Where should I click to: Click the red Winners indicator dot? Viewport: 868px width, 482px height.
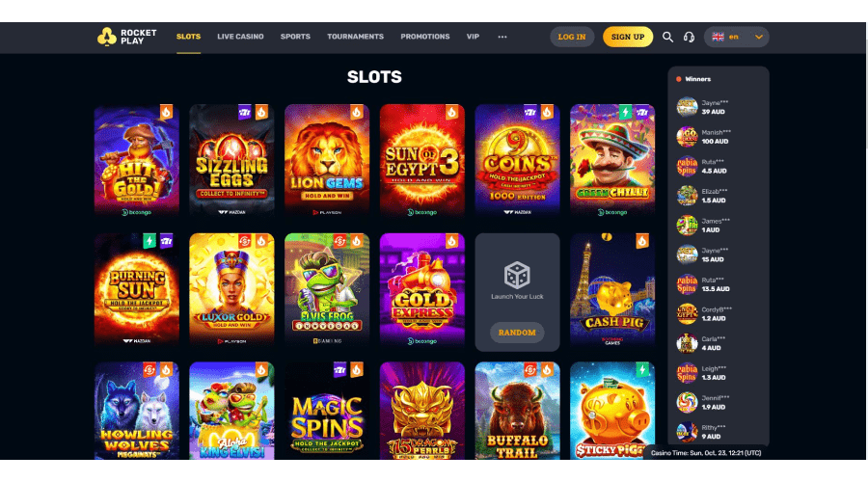point(679,79)
